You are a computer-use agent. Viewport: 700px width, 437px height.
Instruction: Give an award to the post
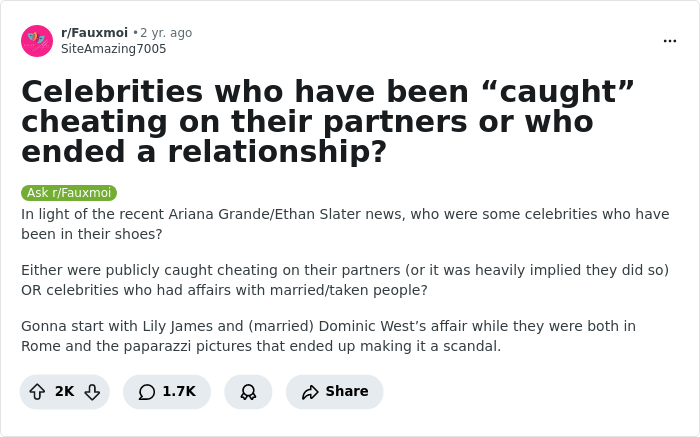point(248,392)
